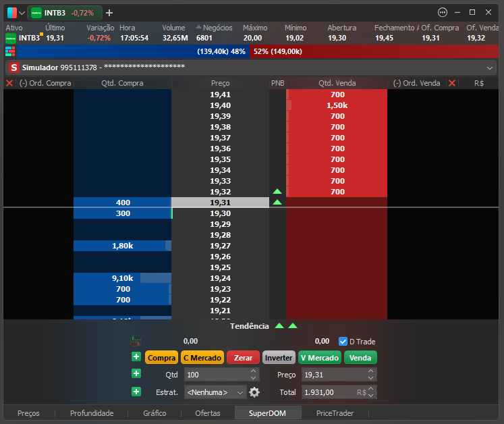Select the SuperDOM tab

tap(267, 413)
